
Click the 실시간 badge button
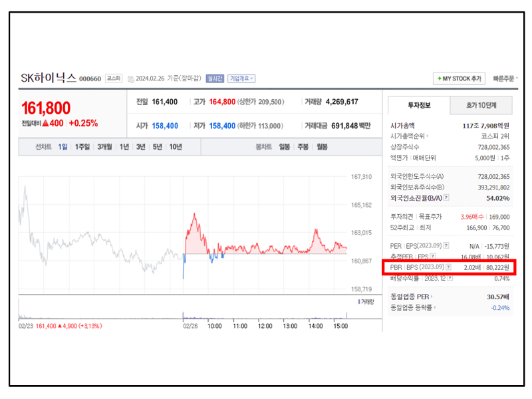215,78
